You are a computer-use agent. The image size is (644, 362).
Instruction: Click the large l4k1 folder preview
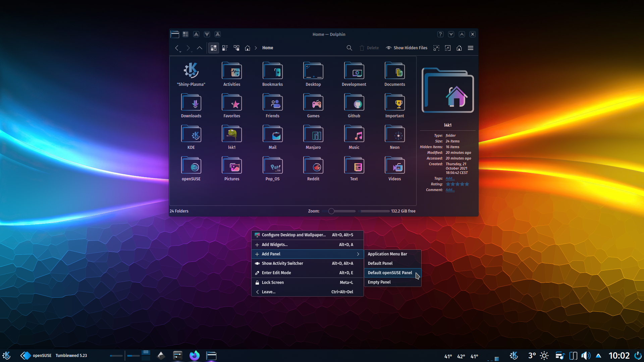point(448,90)
